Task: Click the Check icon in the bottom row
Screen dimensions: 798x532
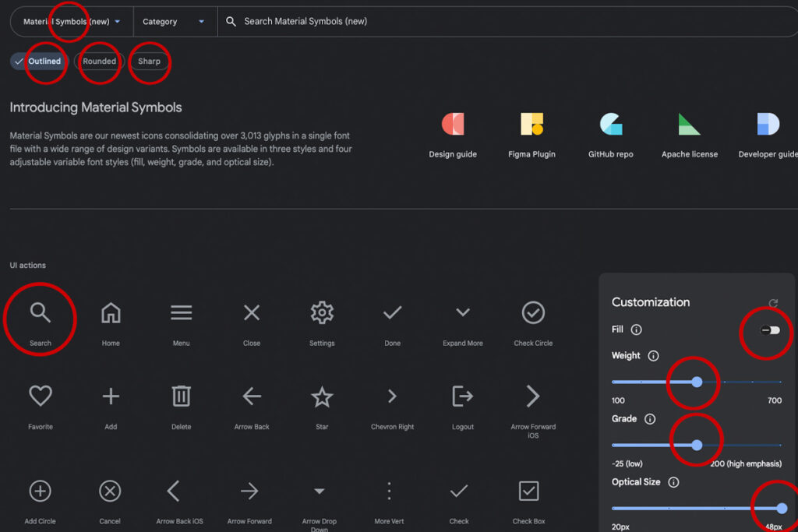Action: pyautogui.click(x=459, y=491)
